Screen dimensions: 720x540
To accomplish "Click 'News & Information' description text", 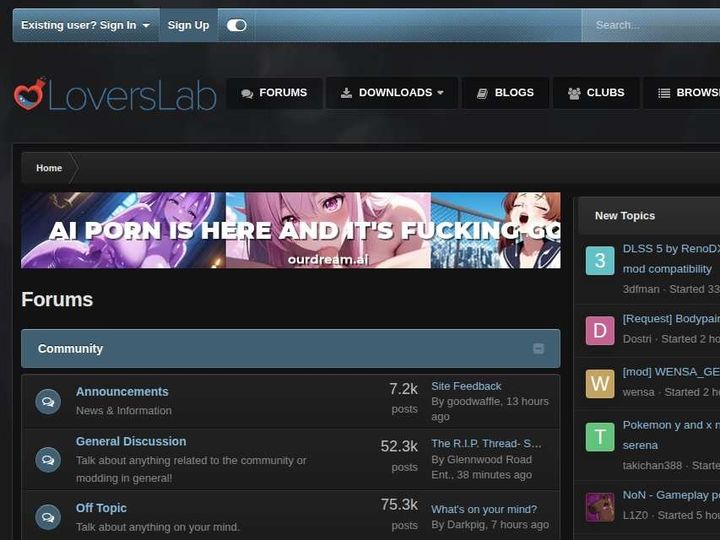I will 124,411.
